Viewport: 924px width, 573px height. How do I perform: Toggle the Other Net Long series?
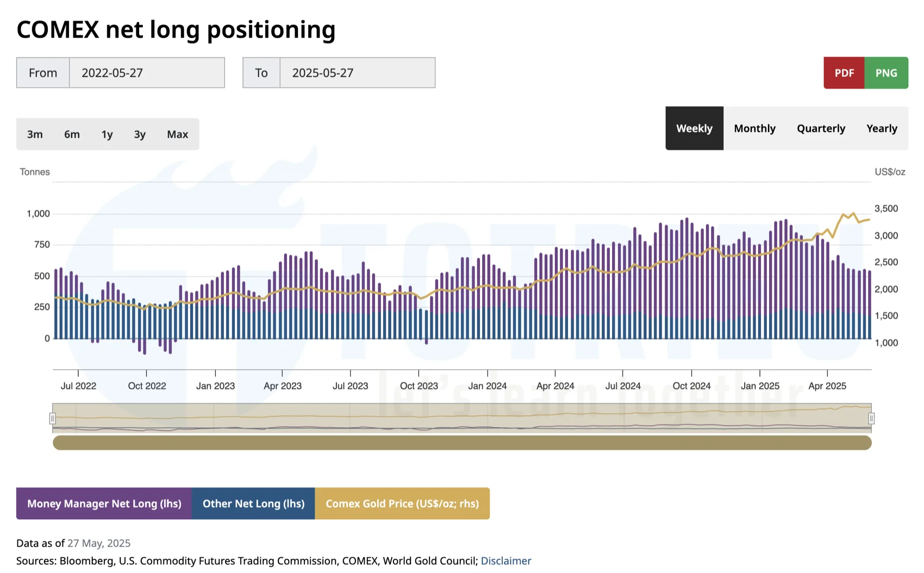[253, 503]
